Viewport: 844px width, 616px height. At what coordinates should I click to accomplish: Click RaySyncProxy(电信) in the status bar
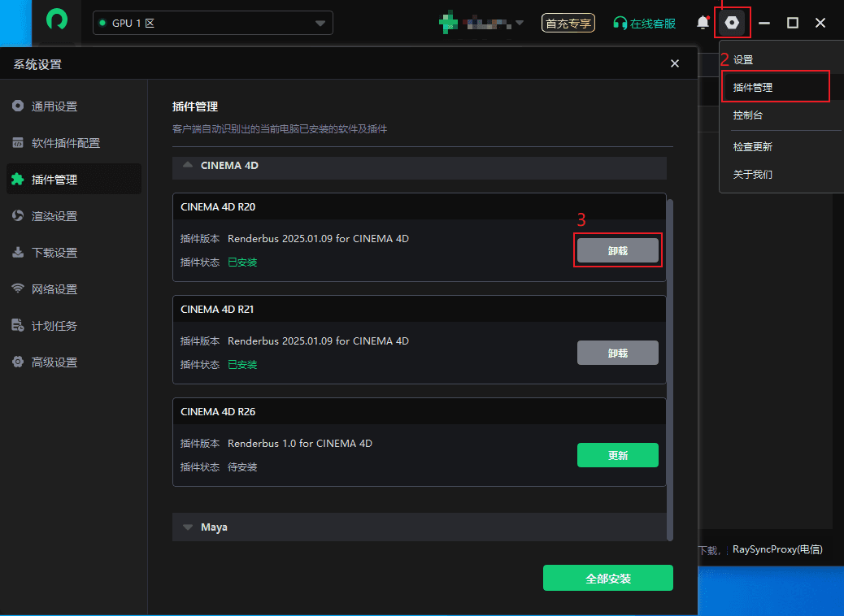(x=777, y=549)
